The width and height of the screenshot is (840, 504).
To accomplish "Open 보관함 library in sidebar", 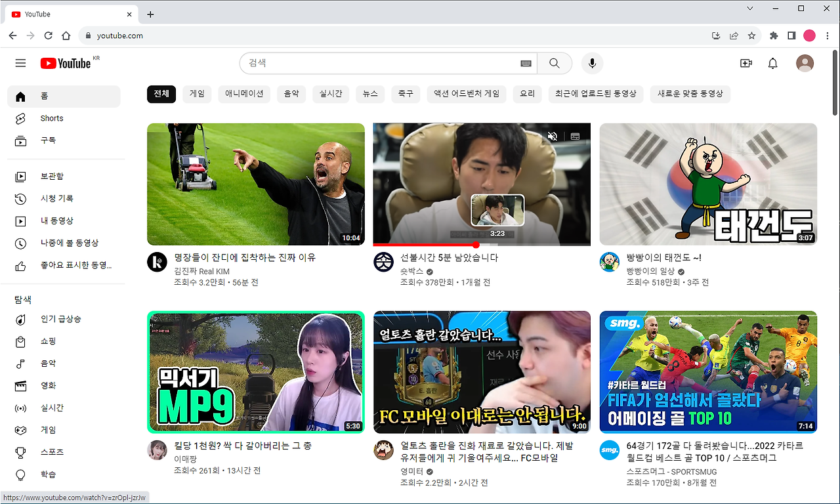I will click(64, 177).
